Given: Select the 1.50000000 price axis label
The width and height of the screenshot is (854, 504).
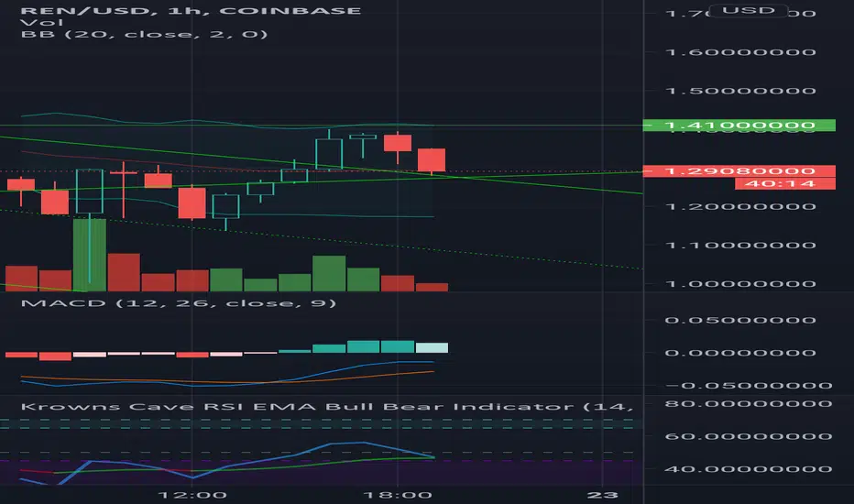Looking at the screenshot, I should tap(740, 91).
